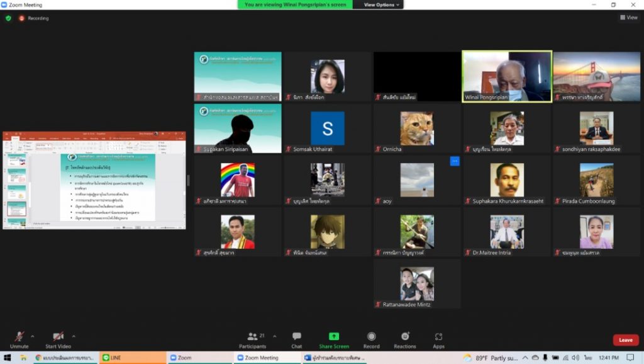
Task: Leave the meeting
Action: tap(625, 340)
